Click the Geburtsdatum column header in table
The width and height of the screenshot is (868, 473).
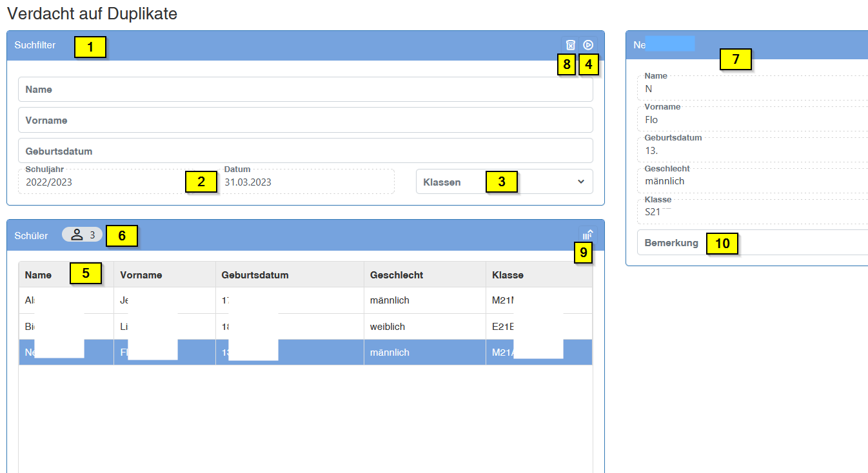[x=255, y=275]
